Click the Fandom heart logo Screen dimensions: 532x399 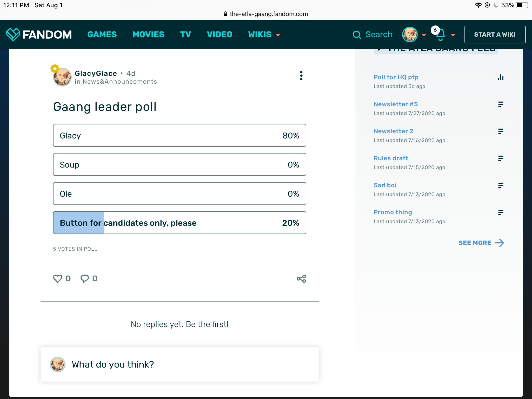tap(13, 34)
